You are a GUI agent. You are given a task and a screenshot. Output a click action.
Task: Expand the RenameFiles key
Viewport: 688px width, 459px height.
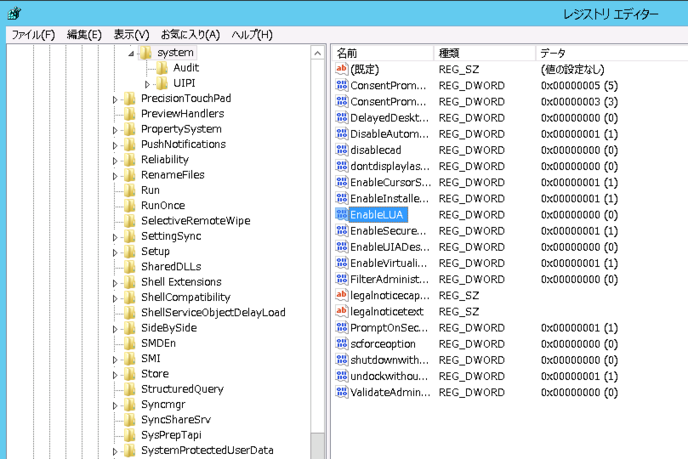click(115, 176)
